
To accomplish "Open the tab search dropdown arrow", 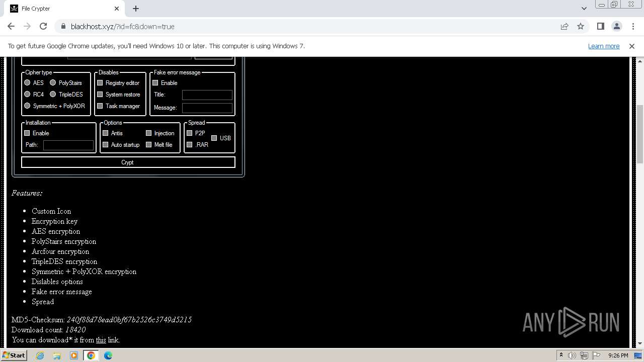I will (x=584, y=9).
